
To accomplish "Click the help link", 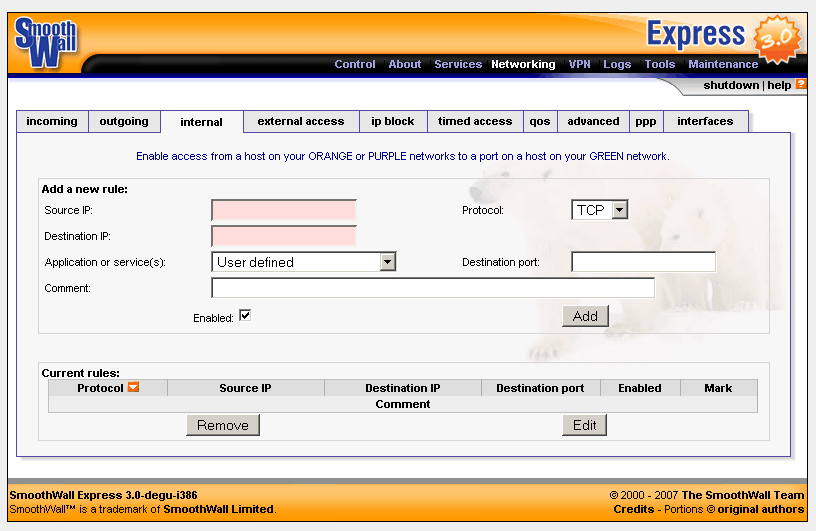I will pos(779,85).
